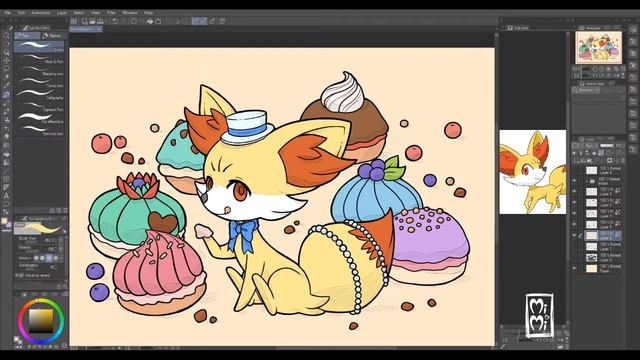Select the Zoom tool in the toolbox
This screenshot has width=640, height=360.
[6, 36]
